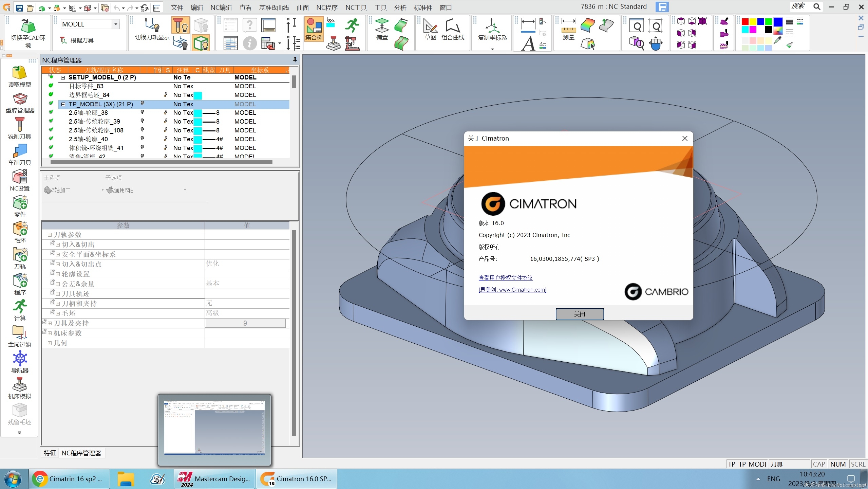
Task: Select 车削刀具 in the sidebar
Action: (x=20, y=155)
